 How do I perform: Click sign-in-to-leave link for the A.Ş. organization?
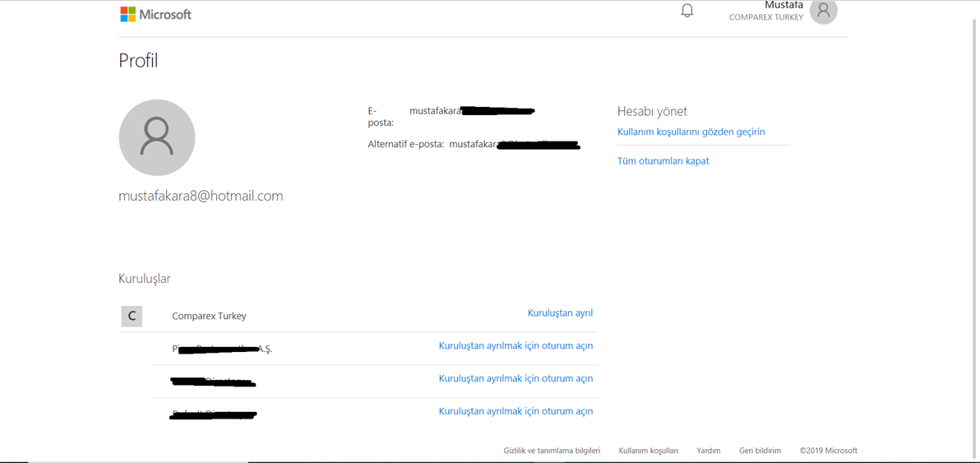[515, 345]
